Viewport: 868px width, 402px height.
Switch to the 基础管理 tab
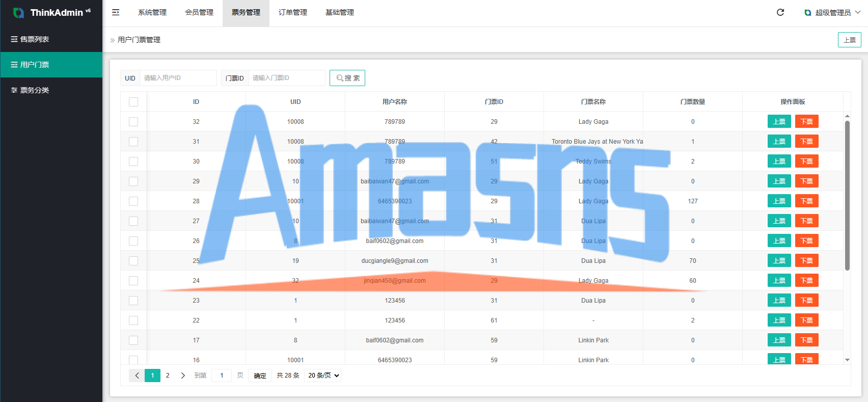tap(340, 13)
